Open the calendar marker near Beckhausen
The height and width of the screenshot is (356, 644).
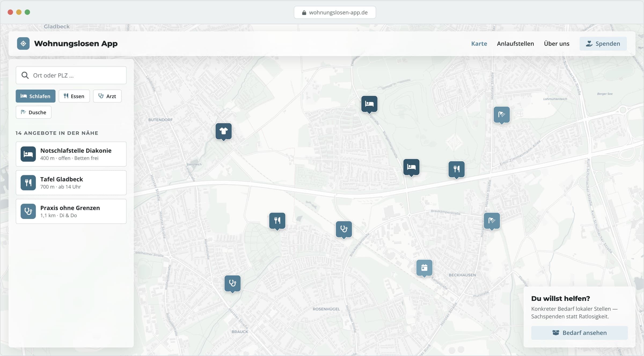pyautogui.click(x=424, y=268)
